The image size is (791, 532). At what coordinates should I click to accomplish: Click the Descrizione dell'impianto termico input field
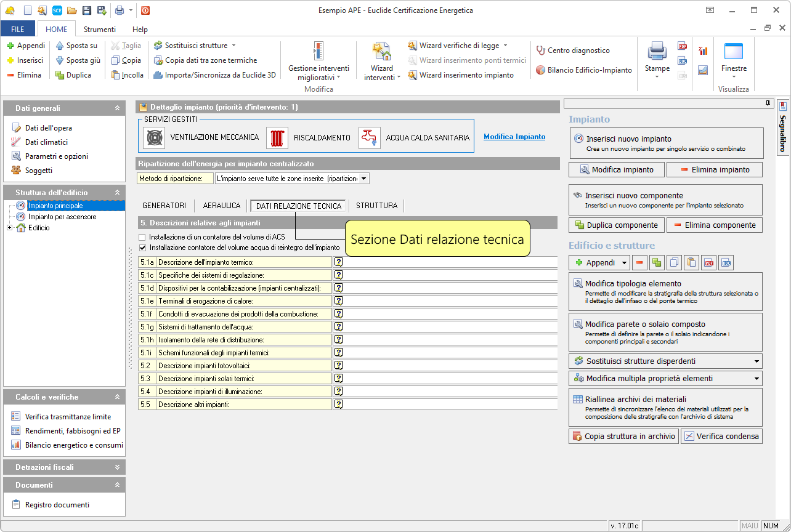tap(450, 262)
